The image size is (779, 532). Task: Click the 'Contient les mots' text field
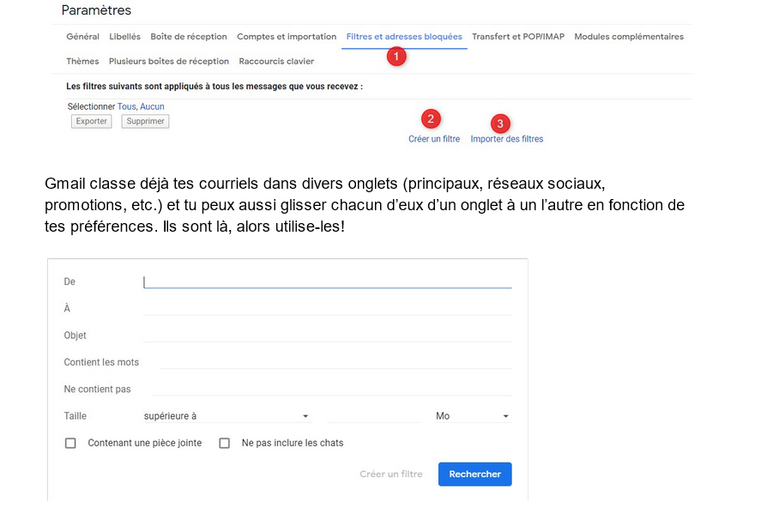(335, 362)
